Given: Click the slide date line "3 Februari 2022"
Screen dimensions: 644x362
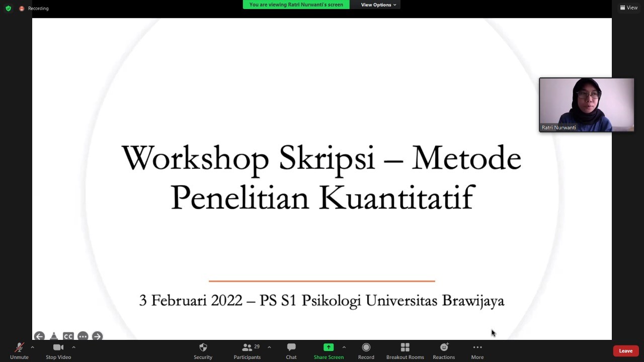Looking at the screenshot, I should click(191, 301).
